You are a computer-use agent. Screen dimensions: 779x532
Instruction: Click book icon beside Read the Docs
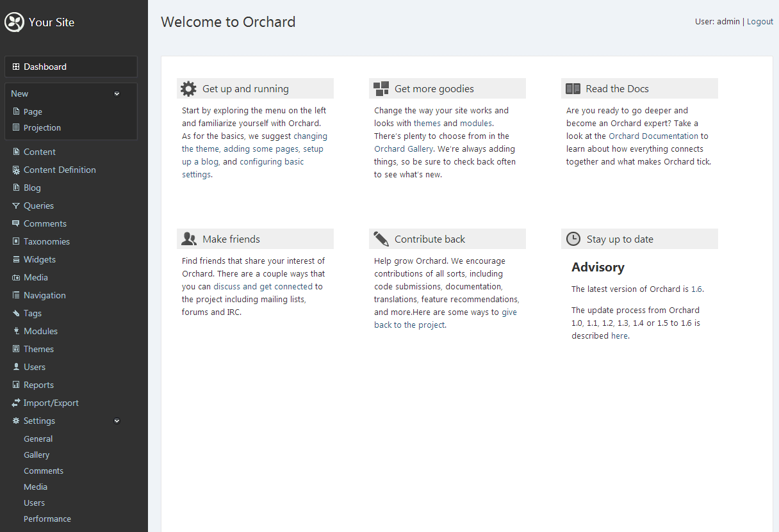573,88
